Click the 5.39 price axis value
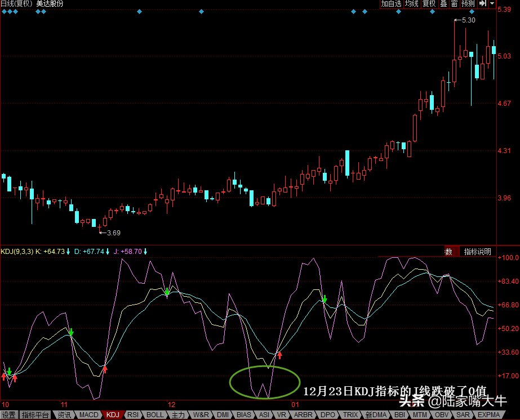 pyautogui.click(x=504, y=9)
